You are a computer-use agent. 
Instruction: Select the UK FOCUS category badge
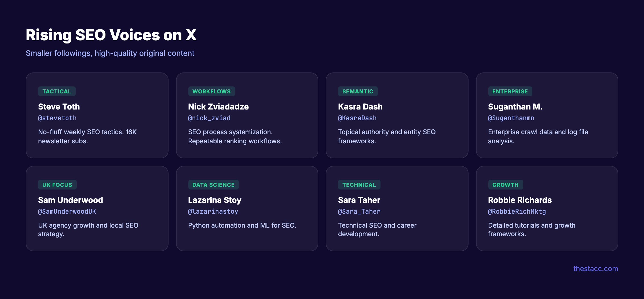click(x=57, y=185)
